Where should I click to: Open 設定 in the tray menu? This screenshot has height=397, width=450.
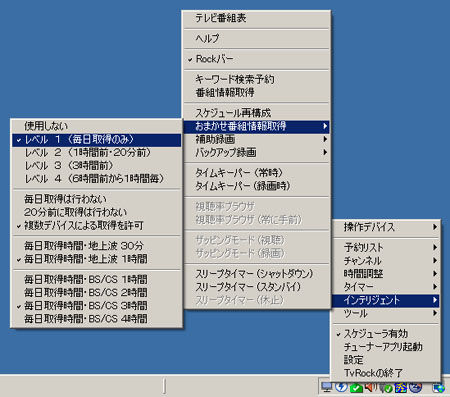(x=385, y=360)
